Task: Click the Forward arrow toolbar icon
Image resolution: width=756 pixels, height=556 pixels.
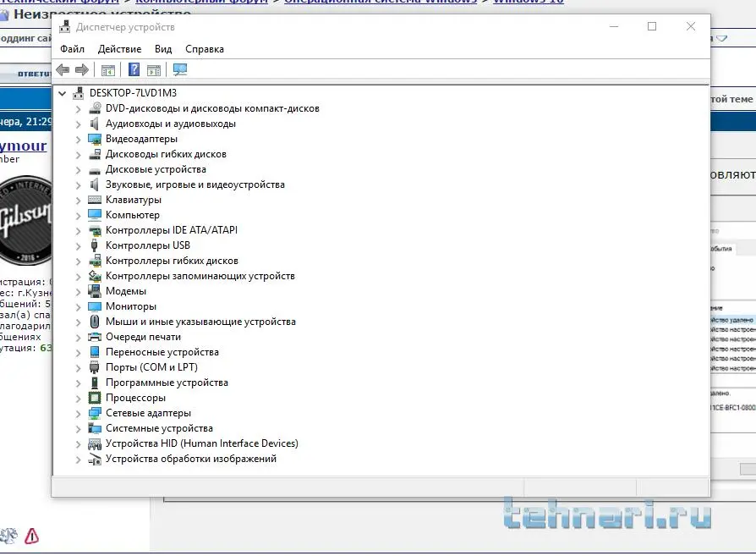Action: pos(82,70)
